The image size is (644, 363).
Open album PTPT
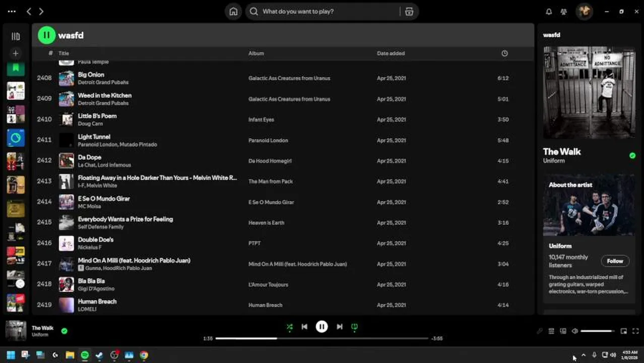pyautogui.click(x=254, y=243)
